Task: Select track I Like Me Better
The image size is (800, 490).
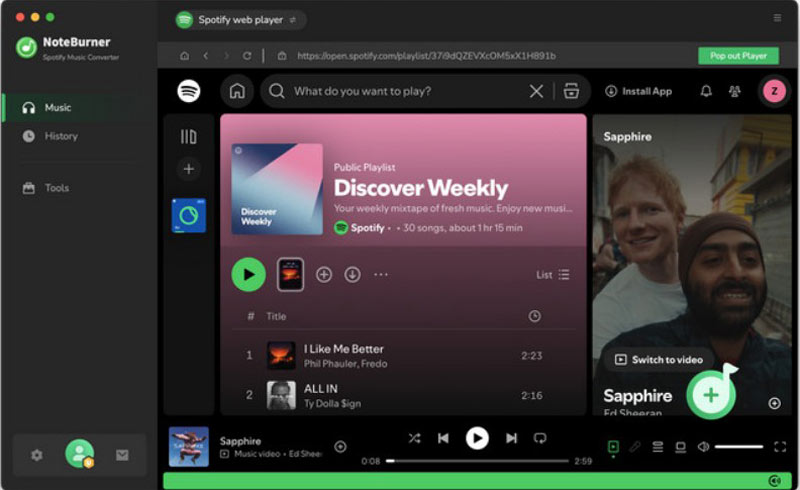Action: [344, 349]
